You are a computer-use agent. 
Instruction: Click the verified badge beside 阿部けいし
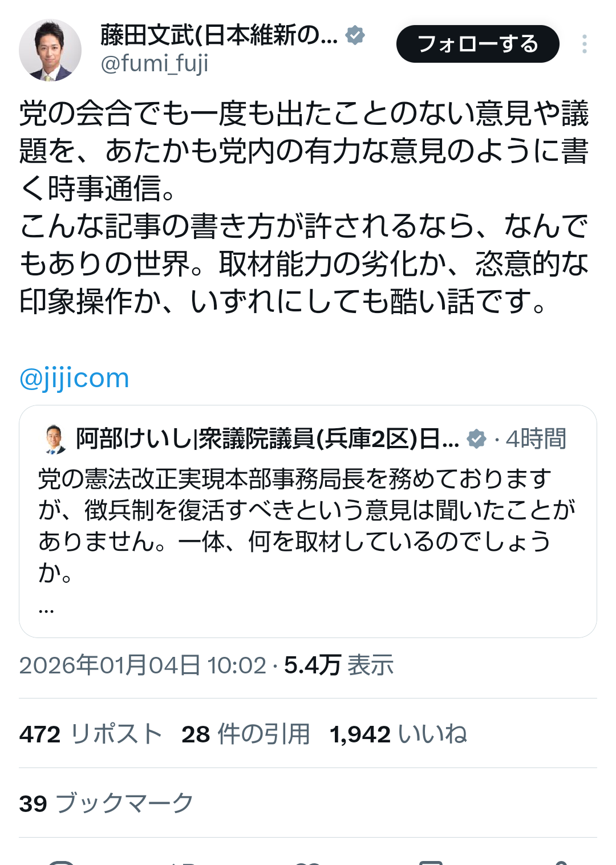[x=476, y=439]
